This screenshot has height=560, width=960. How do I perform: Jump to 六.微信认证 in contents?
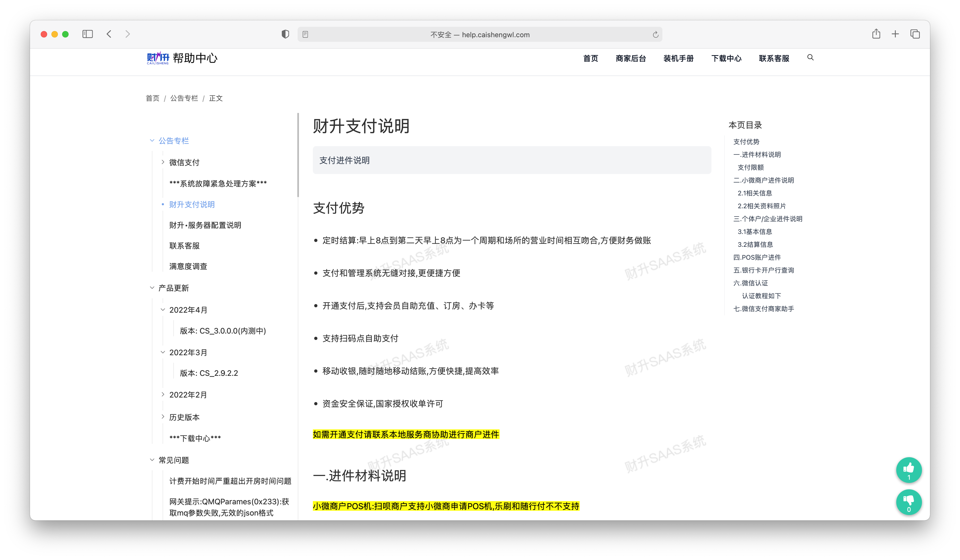tap(751, 283)
